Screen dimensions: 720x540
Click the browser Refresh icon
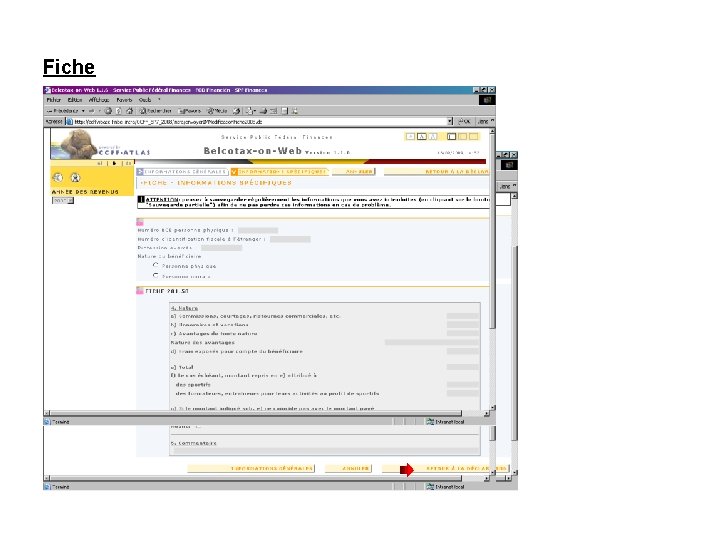[x=118, y=111]
